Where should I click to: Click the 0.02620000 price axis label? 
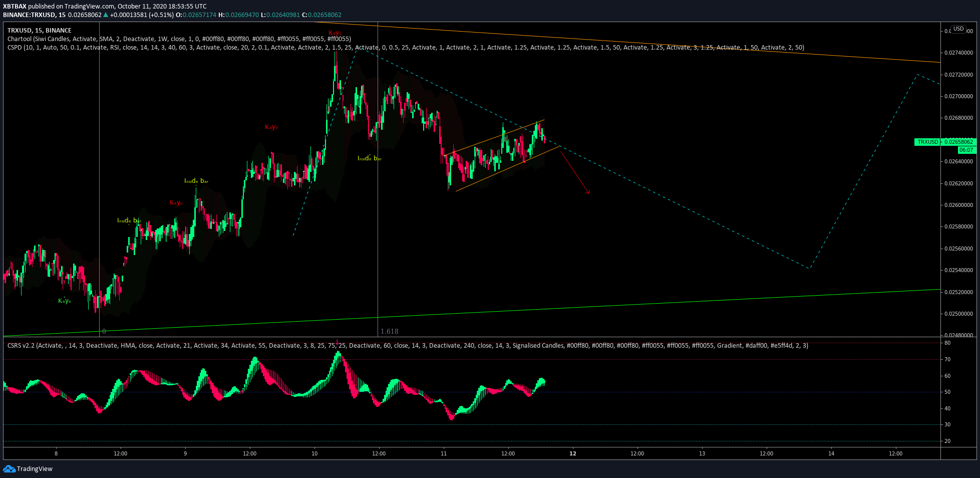958,183
